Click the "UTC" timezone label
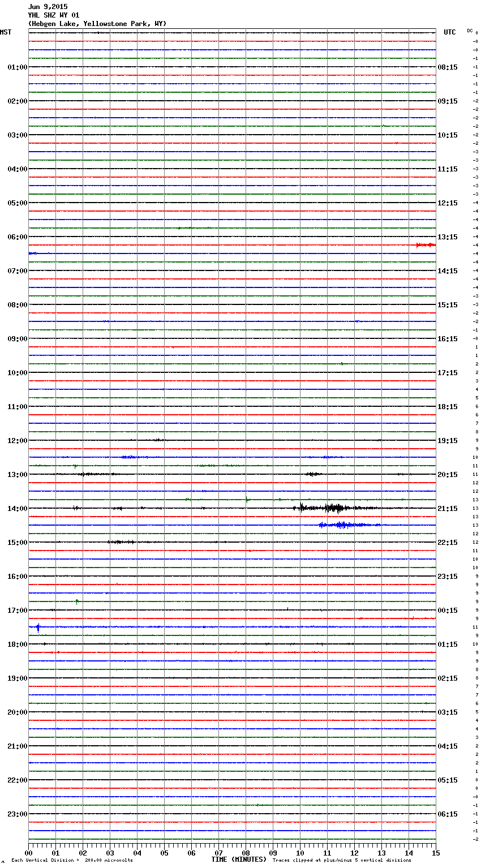The image size is (481, 868). (x=450, y=32)
